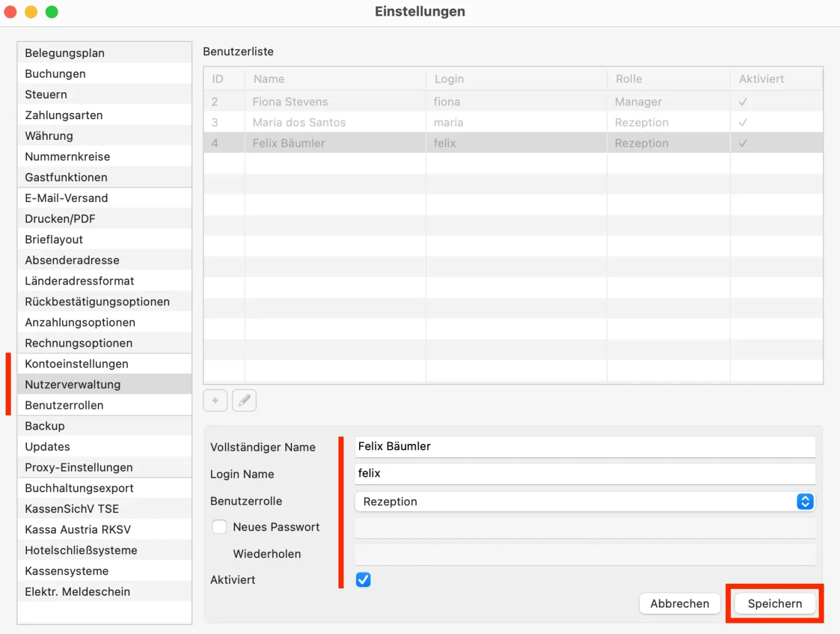
Task: Click the Name column header
Action: tap(335, 78)
